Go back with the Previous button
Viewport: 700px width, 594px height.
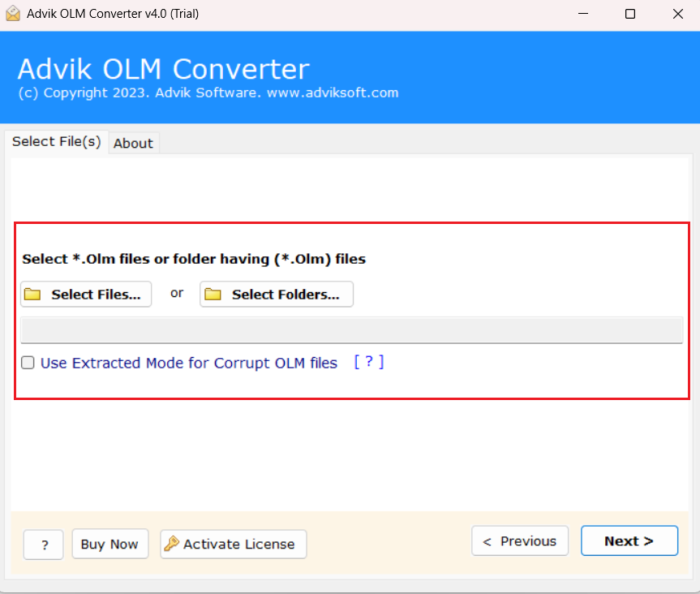[x=519, y=541]
